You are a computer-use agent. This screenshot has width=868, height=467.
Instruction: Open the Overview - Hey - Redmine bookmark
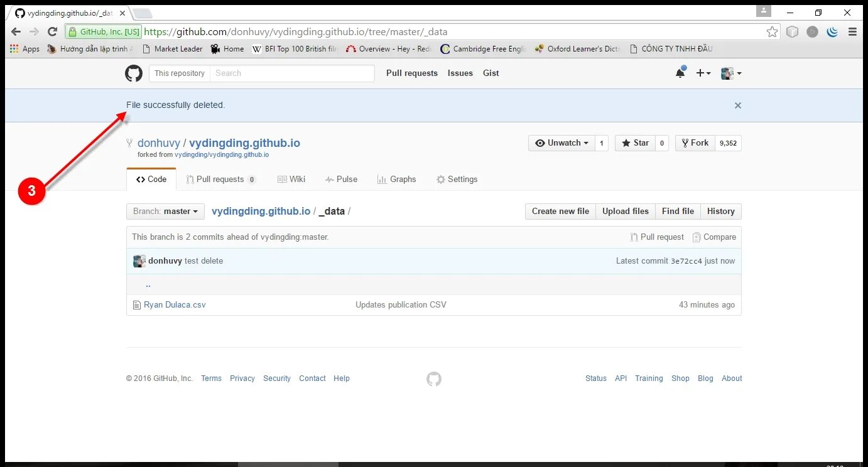[x=389, y=49]
